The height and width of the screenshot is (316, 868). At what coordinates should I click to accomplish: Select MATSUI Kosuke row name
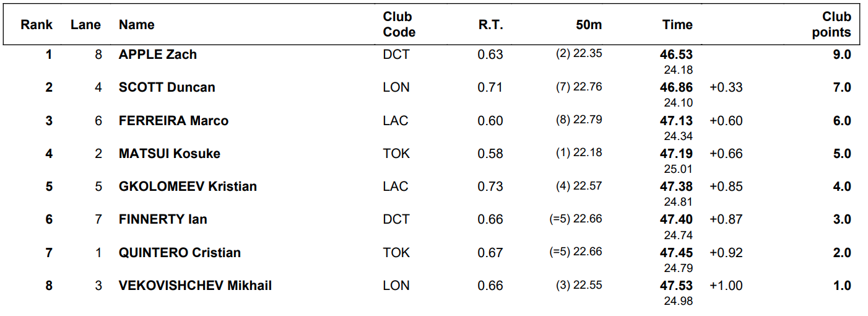click(x=170, y=154)
